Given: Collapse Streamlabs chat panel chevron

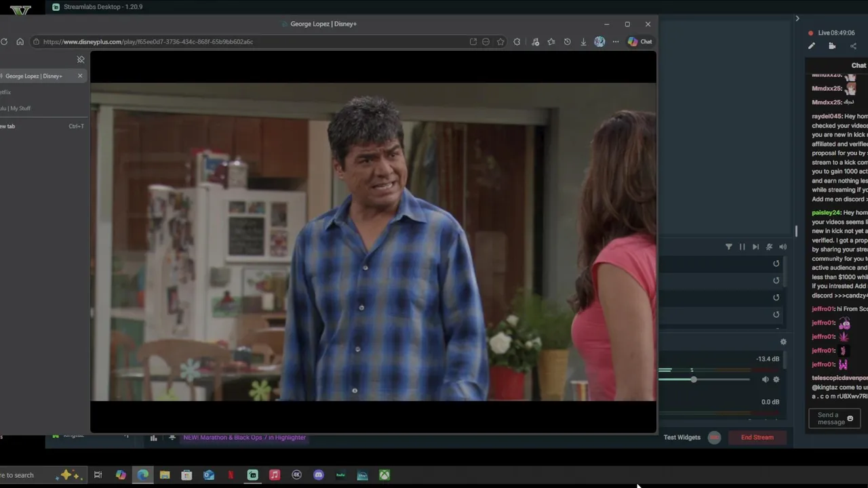Looking at the screenshot, I should point(797,18).
